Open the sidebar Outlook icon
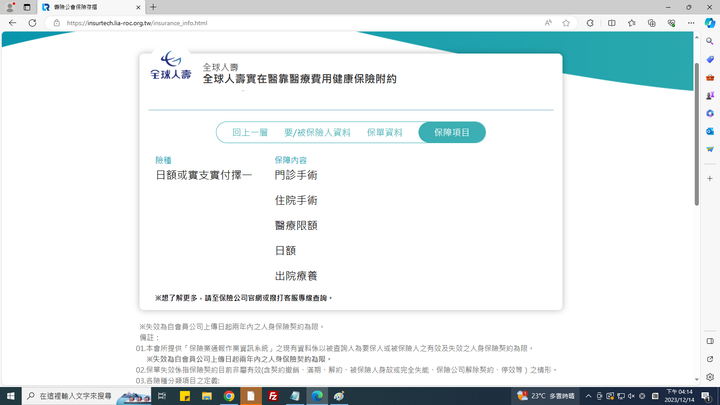The image size is (720, 405). 710,131
